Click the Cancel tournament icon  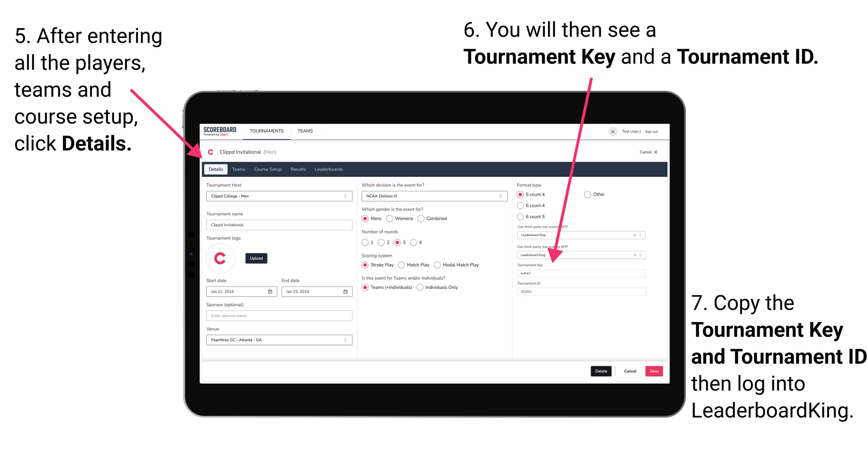[656, 151]
